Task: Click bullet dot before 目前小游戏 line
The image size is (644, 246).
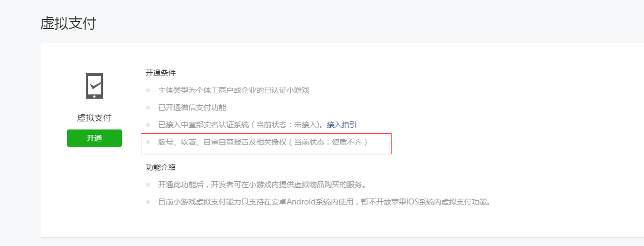Action: (x=148, y=202)
